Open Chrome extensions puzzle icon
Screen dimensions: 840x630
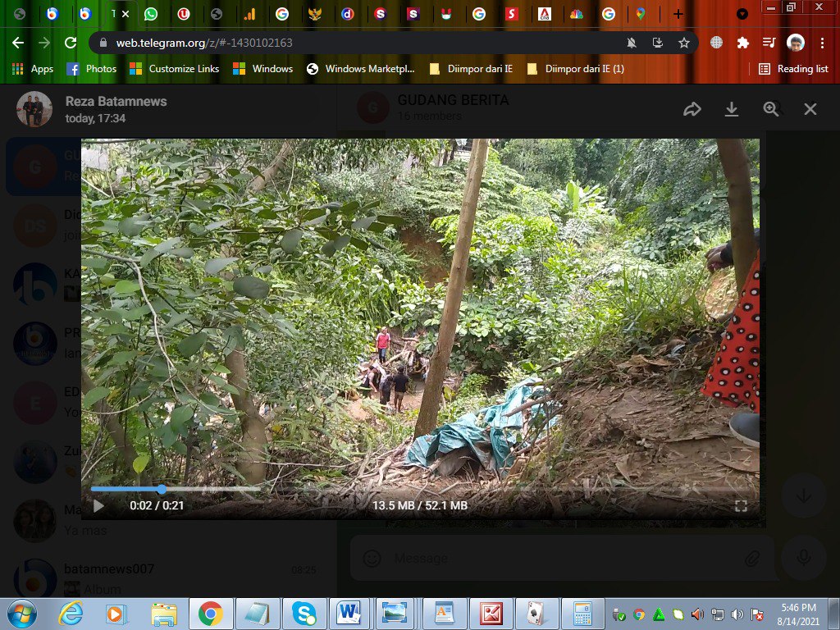pos(742,43)
